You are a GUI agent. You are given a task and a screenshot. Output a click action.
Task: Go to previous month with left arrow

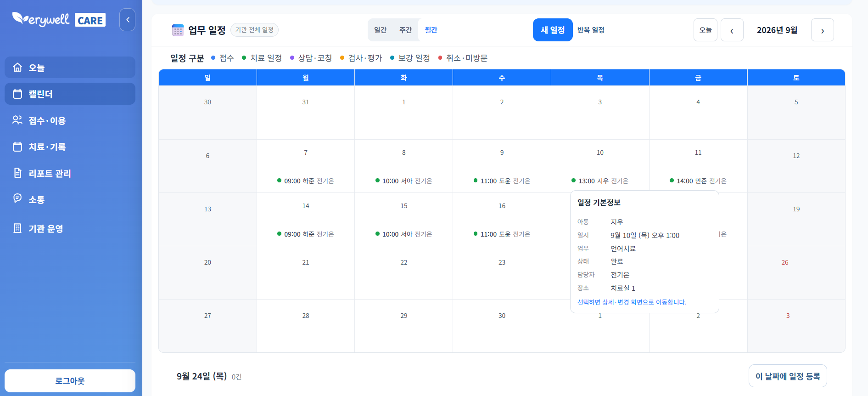coord(732,30)
